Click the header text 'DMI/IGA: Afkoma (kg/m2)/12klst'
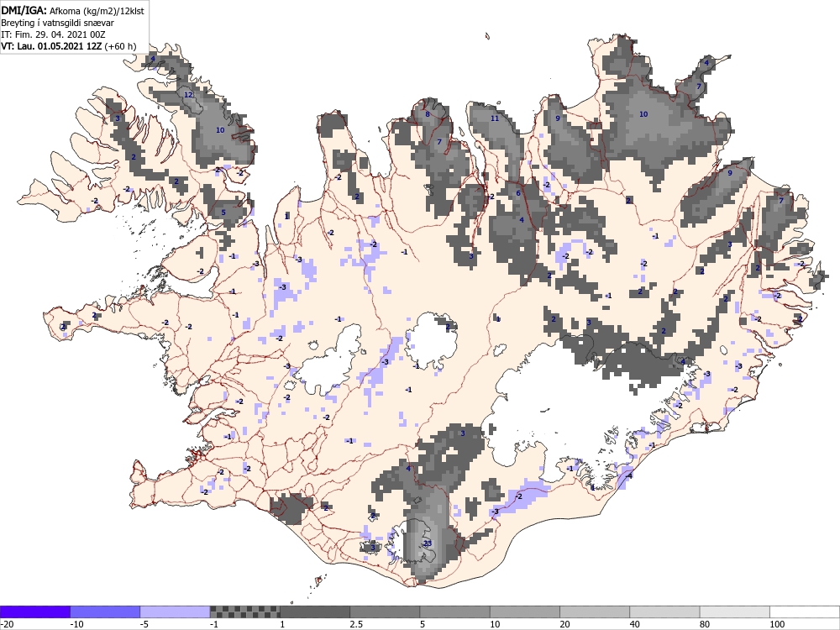The height and width of the screenshot is (630, 840). tap(72, 9)
